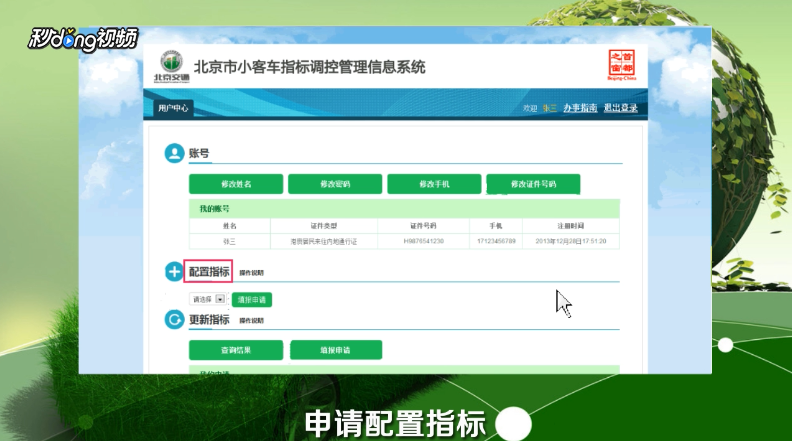Click the 北京交通 logo in the header
The image size is (792, 441).
[172, 66]
